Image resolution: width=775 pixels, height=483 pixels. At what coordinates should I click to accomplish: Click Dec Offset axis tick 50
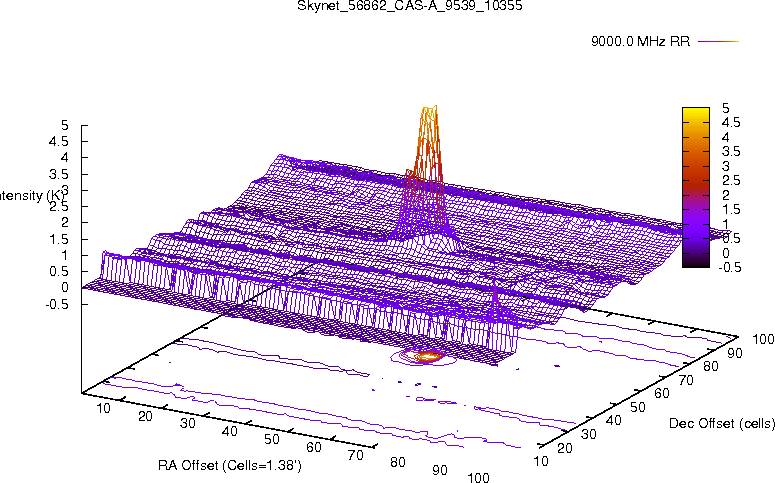[x=638, y=407]
